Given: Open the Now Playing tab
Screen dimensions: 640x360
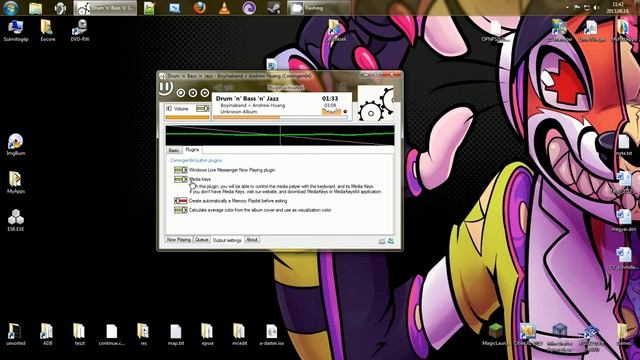Looking at the screenshot, I should pyautogui.click(x=179, y=240).
